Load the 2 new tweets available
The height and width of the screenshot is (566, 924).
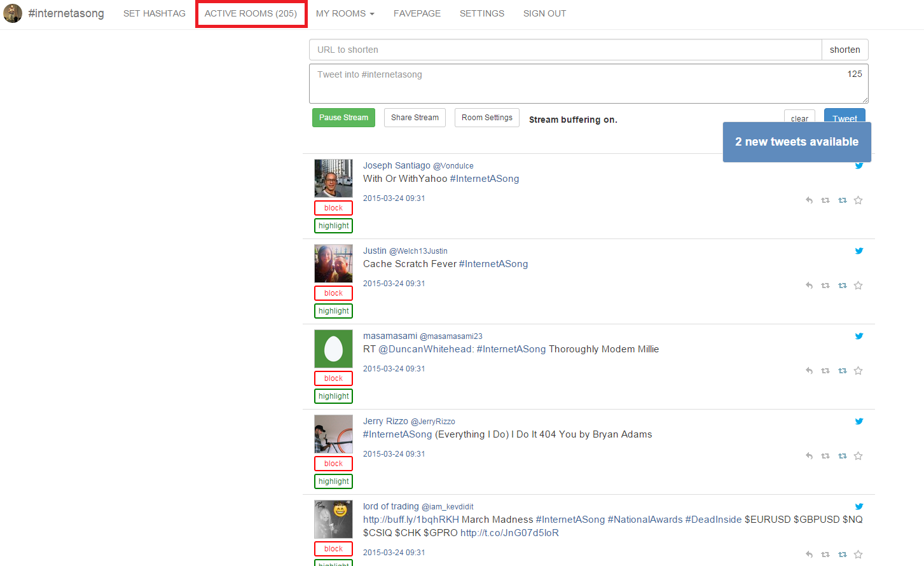[797, 142]
